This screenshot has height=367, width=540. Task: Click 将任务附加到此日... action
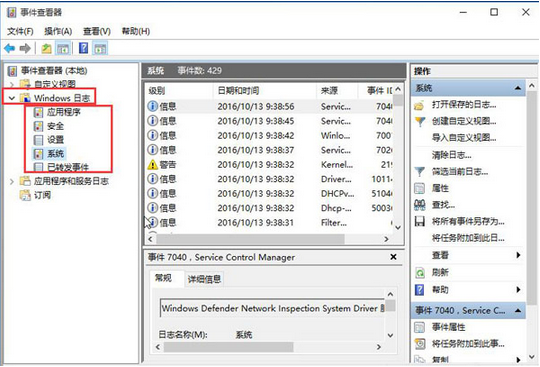468,238
